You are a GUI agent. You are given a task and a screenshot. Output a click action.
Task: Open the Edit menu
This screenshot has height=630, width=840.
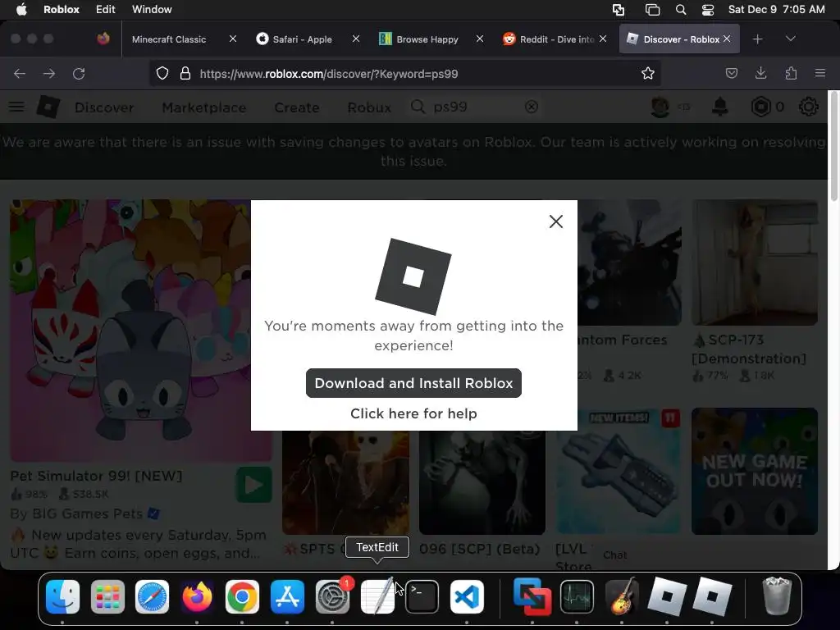[x=106, y=9]
